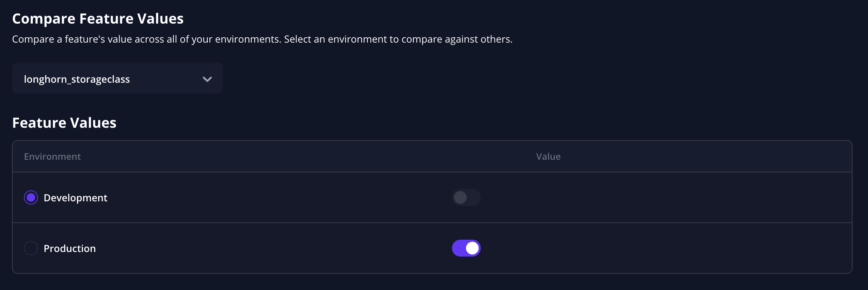This screenshot has width=868, height=290.
Task: Select the Production environment radio button
Action: pos(31,248)
